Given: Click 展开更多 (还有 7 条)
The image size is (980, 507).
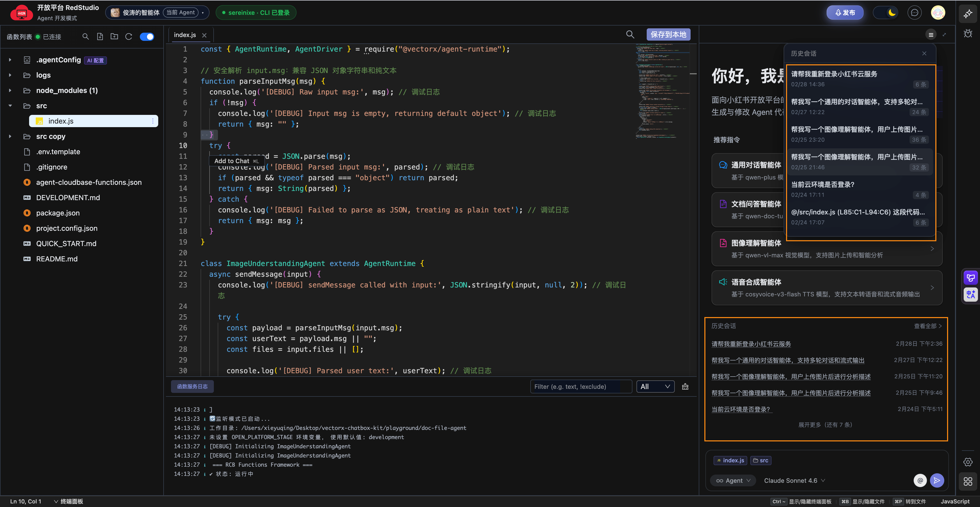Looking at the screenshot, I should coord(825,425).
